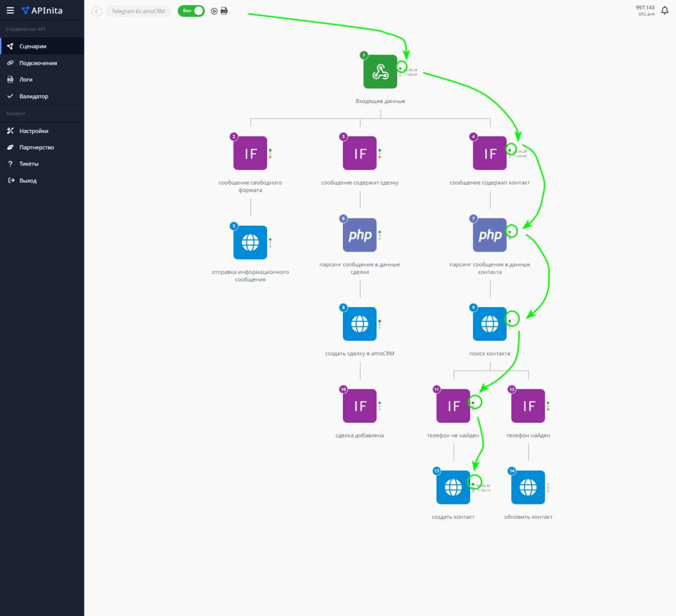
Task: Open HTTP node 'создать сделку в amoCRM'
Action: (x=360, y=324)
